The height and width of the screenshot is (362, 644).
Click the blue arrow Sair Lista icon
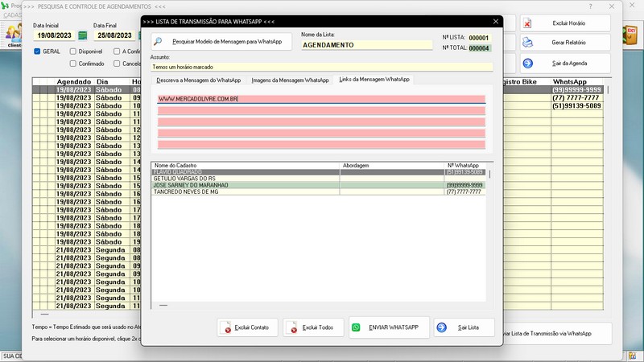pyautogui.click(x=444, y=327)
